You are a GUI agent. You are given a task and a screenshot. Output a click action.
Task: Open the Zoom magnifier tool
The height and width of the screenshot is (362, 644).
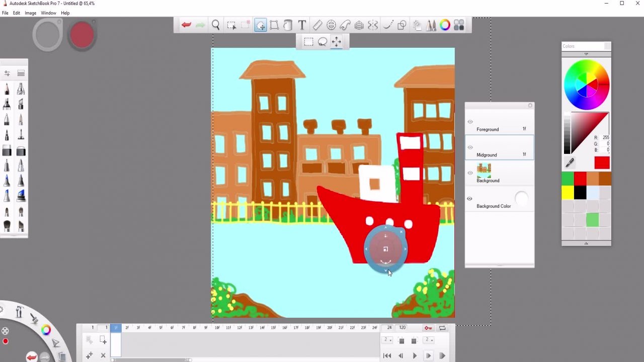pyautogui.click(x=215, y=25)
